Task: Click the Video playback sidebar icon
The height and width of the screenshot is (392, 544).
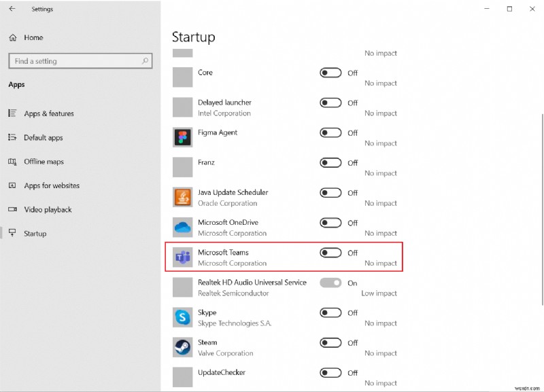Action: (12, 209)
